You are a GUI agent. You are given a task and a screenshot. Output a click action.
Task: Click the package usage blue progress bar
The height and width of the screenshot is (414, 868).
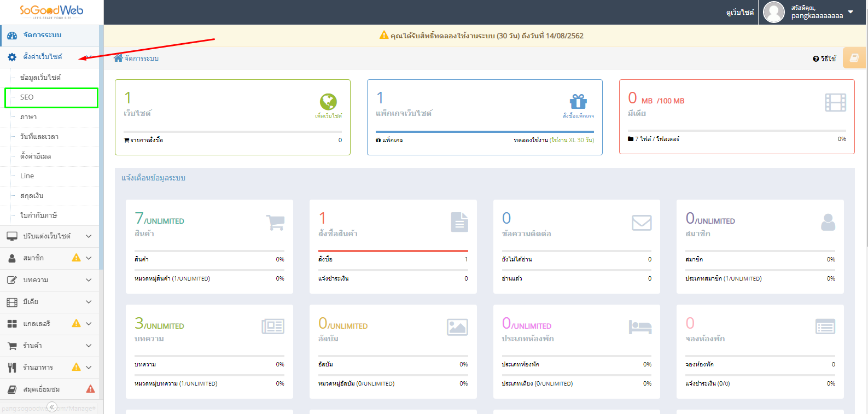[485, 132]
